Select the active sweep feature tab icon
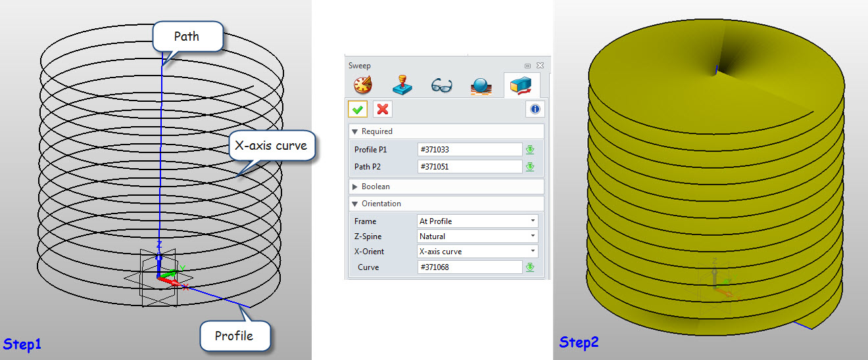This screenshot has height=360, width=868. coord(521,85)
